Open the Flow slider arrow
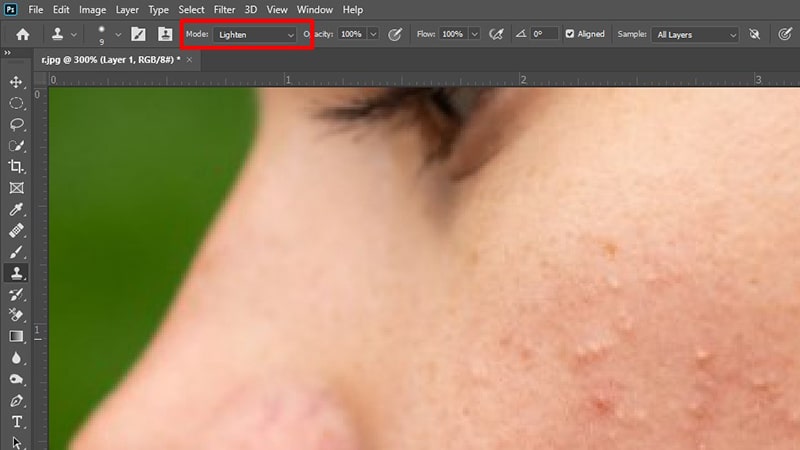 point(474,34)
